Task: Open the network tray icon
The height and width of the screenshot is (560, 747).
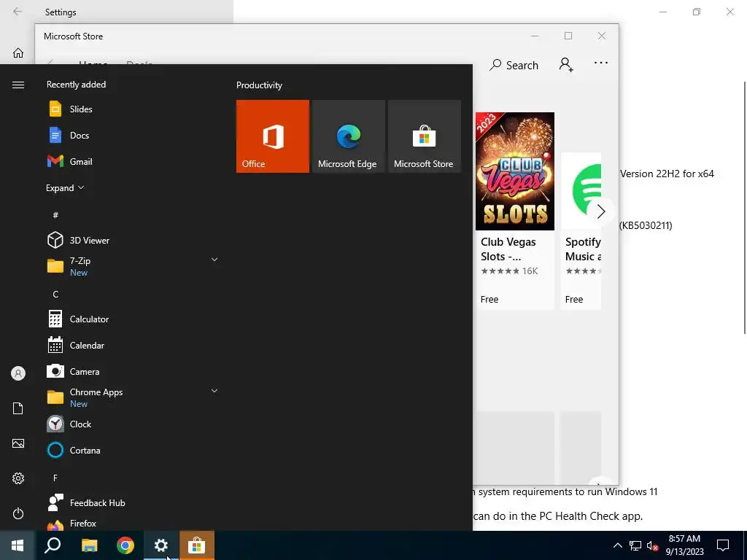Action: tap(635, 545)
